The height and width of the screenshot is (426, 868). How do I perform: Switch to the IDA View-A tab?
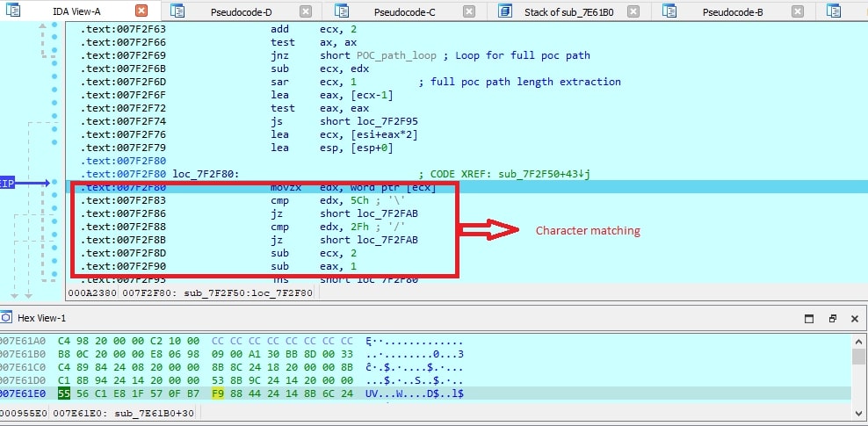tap(76, 11)
